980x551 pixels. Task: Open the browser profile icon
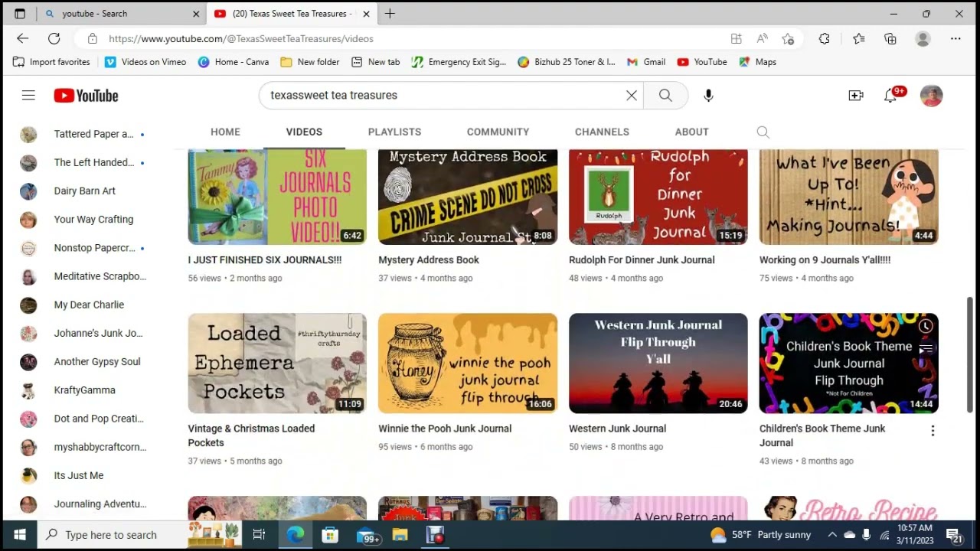[923, 38]
